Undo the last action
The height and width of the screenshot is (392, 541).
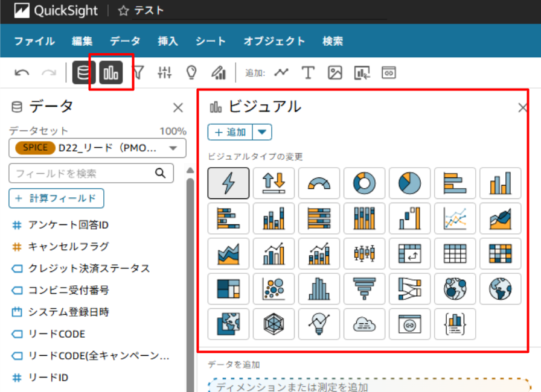pyautogui.click(x=22, y=73)
